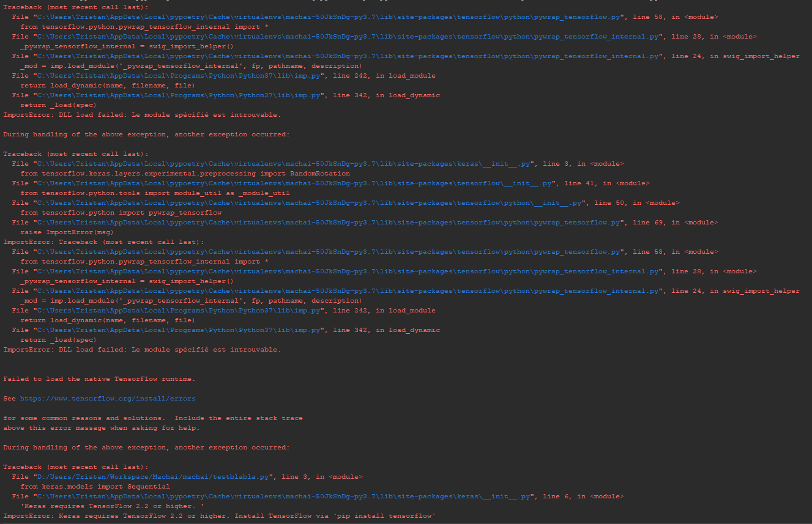The height and width of the screenshot is (524, 812).
Task: Click 'ImportError: Traceback (most recent call last):' line
Action: 103,242
